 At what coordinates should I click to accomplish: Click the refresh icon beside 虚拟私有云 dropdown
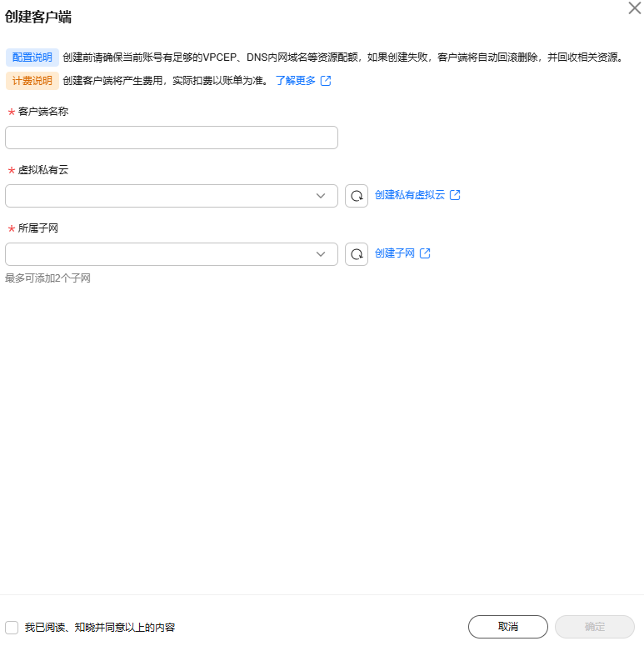click(x=357, y=196)
